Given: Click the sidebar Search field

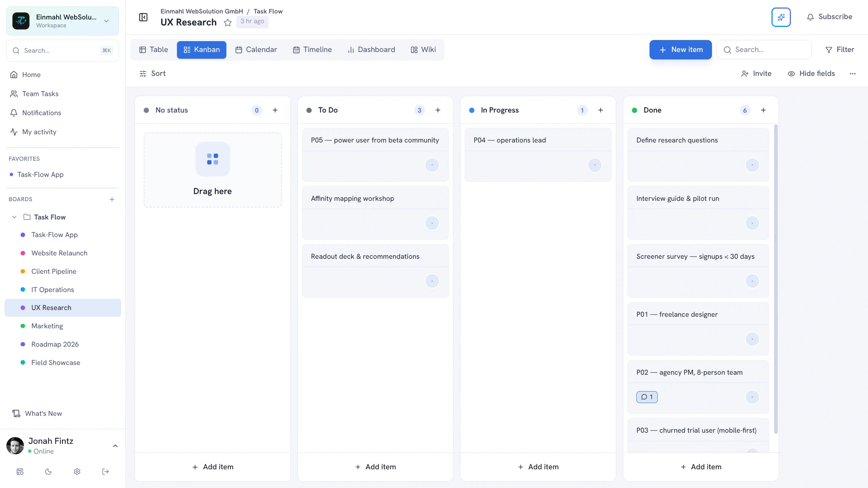Looking at the screenshot, I should pos(62,50).
